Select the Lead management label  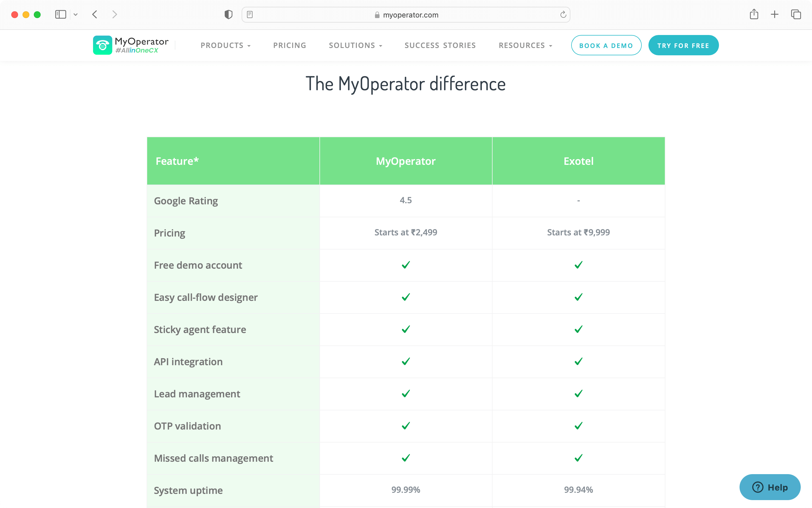(197, 394)
